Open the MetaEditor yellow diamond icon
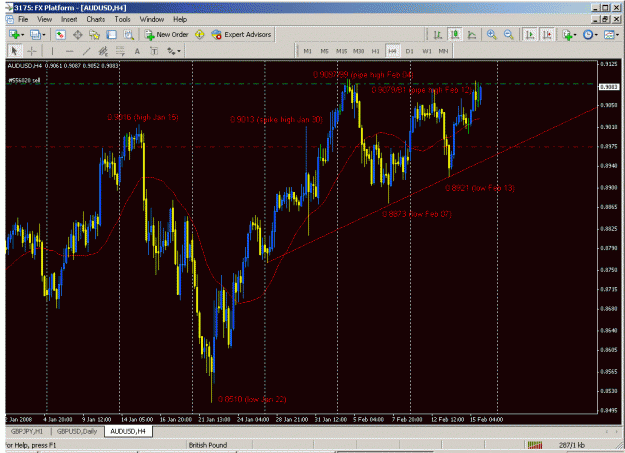The image size is (625, 453). pyautogui.click(x=199, y=35)
